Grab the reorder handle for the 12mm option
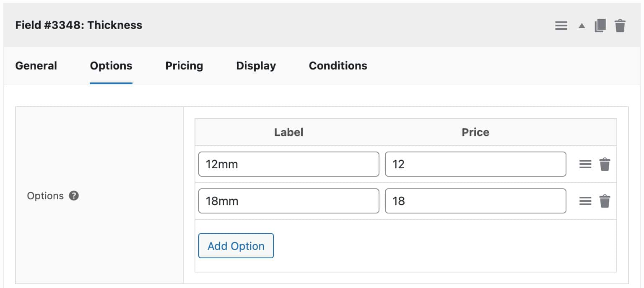This screenshot has width=644, height=288. click(585, 164)
